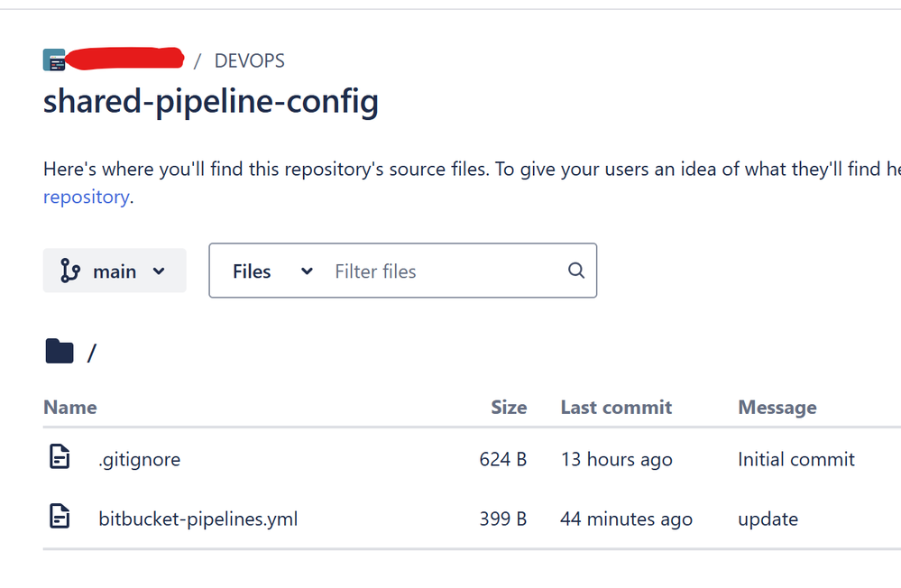Click the magnifier search icon
This screenshot has width=901, height=588.
click(576, 271)
